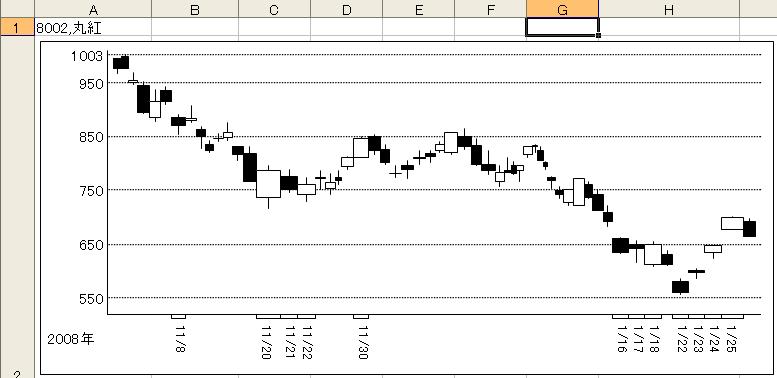The width and height of the screenshot is (777, 378).
Task: Select column E header
Action: pos(419,9)
